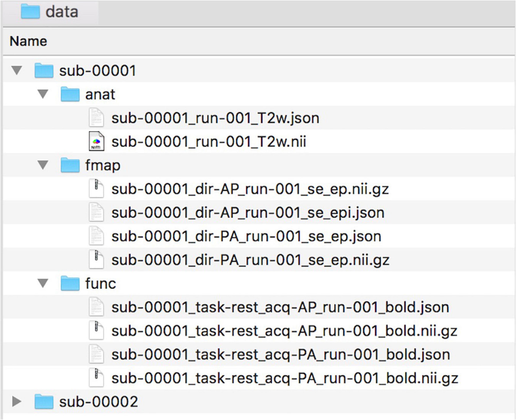This screenshot has width=516, height=420.
Task: Select file sub-00001_dir-PA_run-001_se_ep.nii.gz
Action: (250, 260)
